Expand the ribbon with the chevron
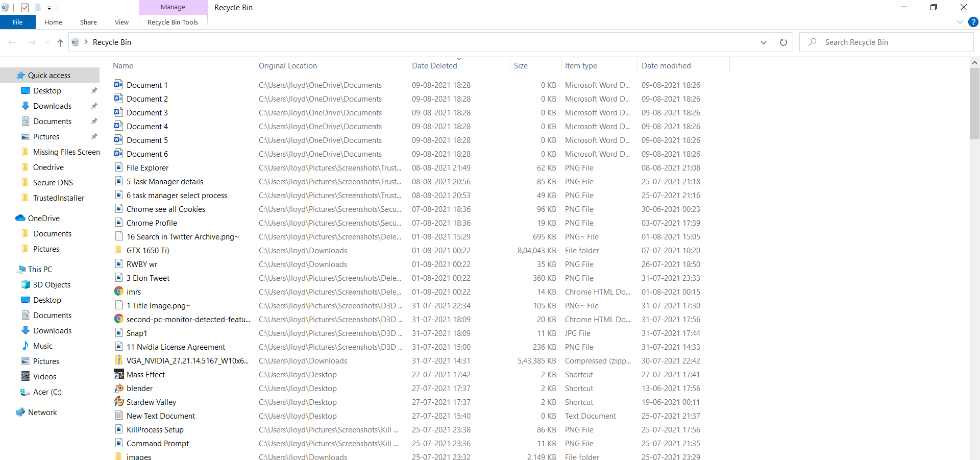 (960, 22)
